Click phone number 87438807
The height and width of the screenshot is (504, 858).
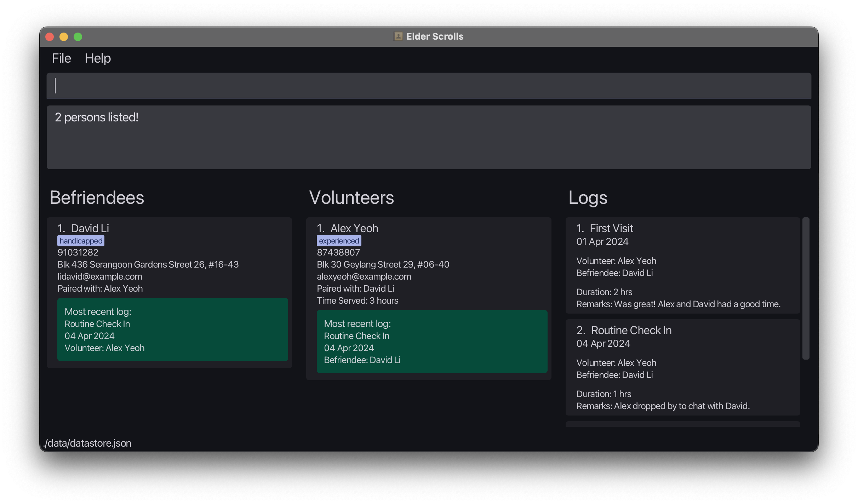tap(338, 252)
